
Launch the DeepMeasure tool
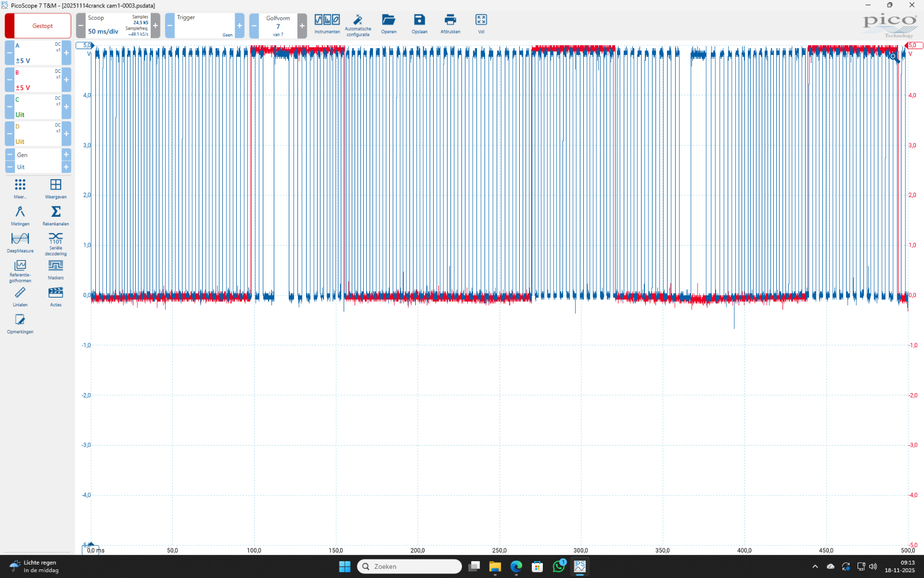point(20,243)
